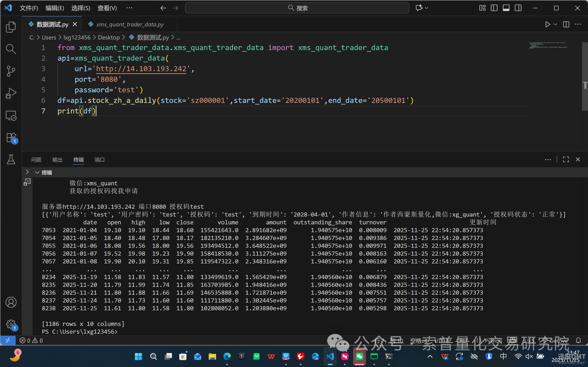Open the 文件(F) menu
588x367 pixels.
pyautogui.click(x=29, y=8)
